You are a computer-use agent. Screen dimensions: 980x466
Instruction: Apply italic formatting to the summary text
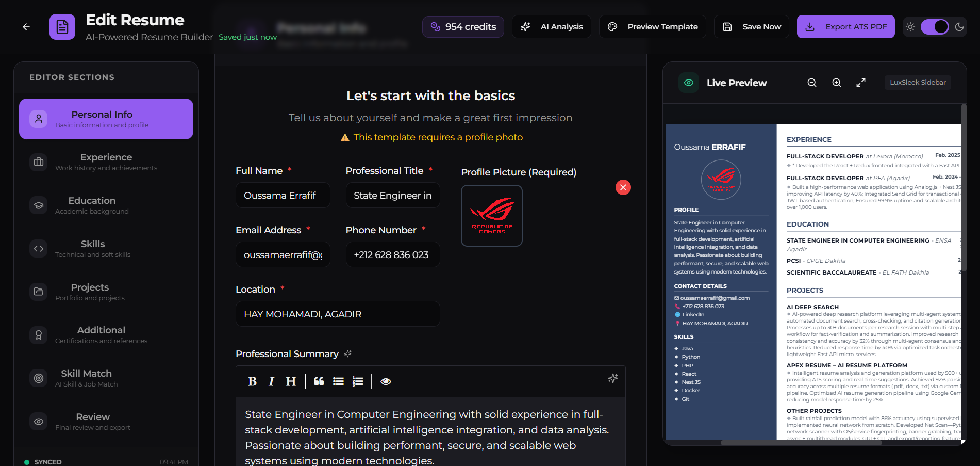pyautogui.click(x=271, y=381)
